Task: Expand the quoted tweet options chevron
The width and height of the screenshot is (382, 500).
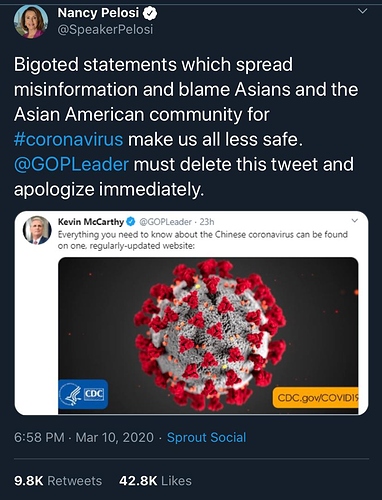Action: coord(355,221)
